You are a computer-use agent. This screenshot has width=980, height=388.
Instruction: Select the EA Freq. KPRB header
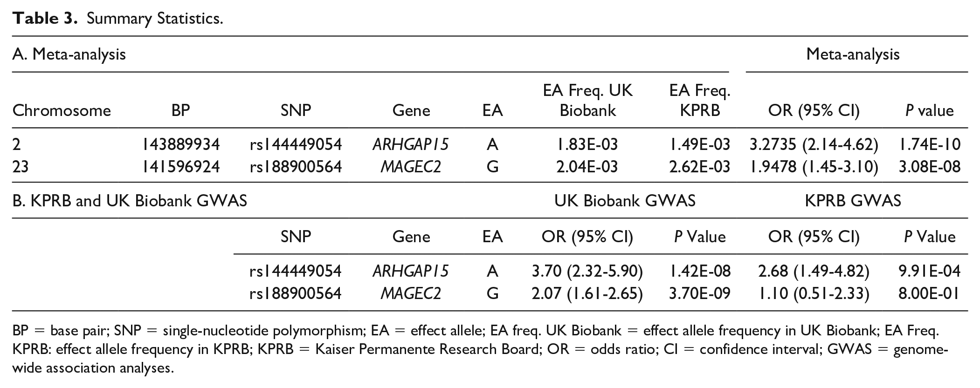tap(700, 100)
